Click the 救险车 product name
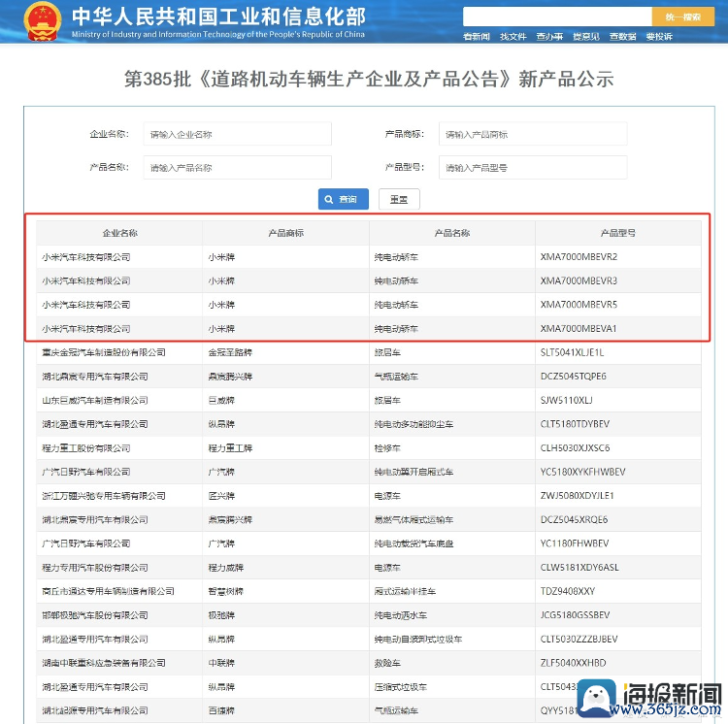 387,663
